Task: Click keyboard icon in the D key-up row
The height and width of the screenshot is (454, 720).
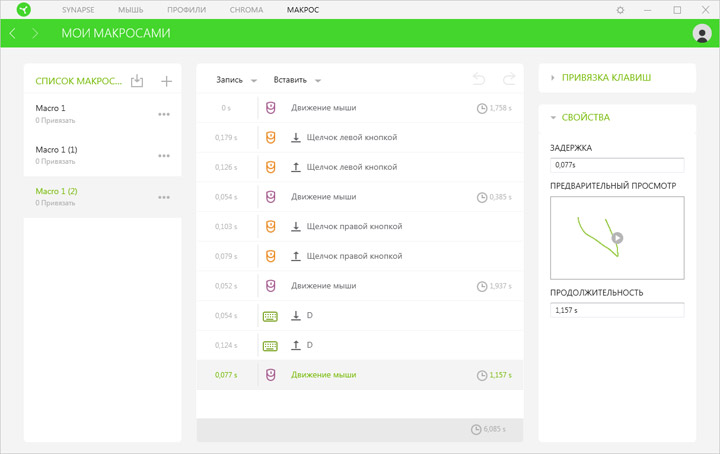Action: (270, 346)
